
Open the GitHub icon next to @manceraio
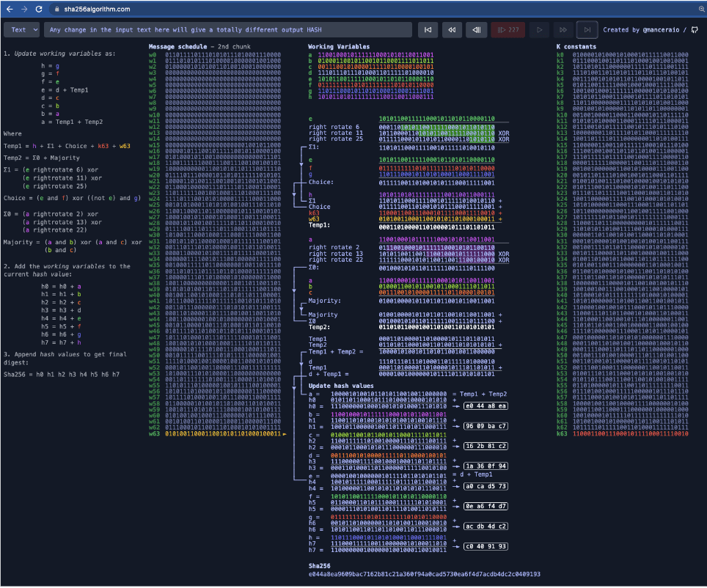click(x=695, y=30)
